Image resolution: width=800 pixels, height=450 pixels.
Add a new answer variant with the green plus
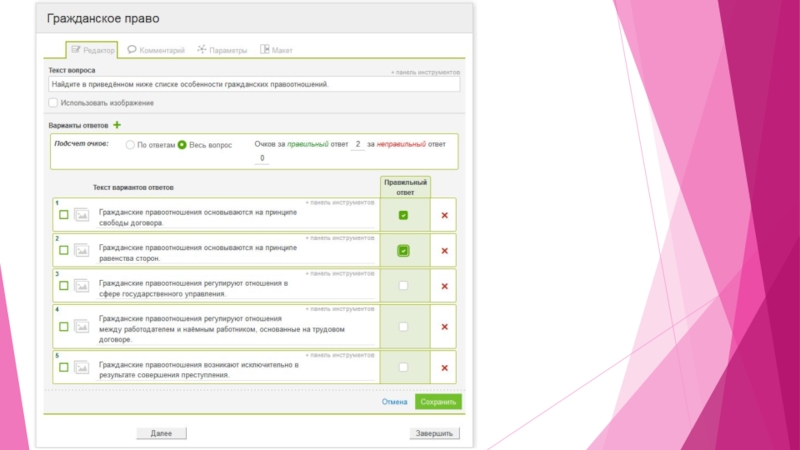click(x=117, y=125)
